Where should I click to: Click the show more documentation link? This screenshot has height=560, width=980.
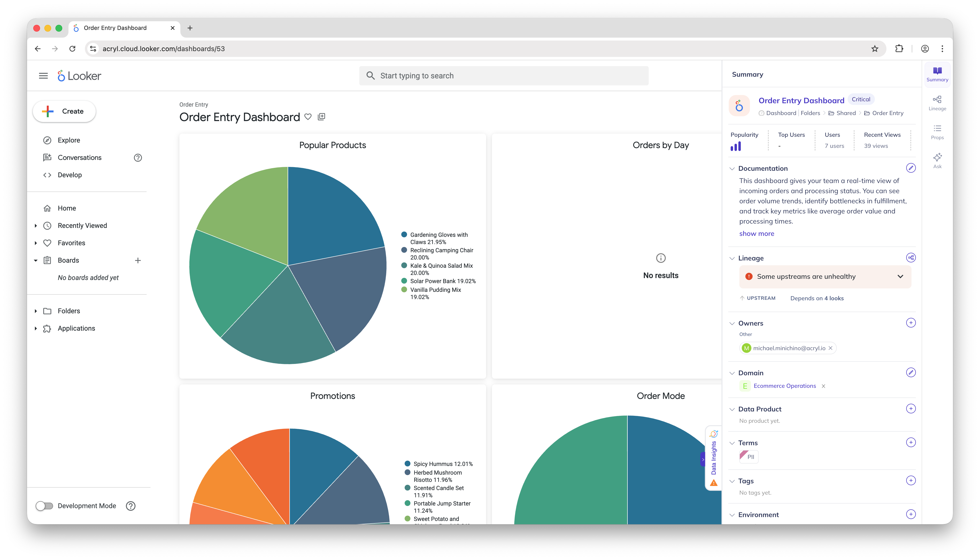[756, 233]
